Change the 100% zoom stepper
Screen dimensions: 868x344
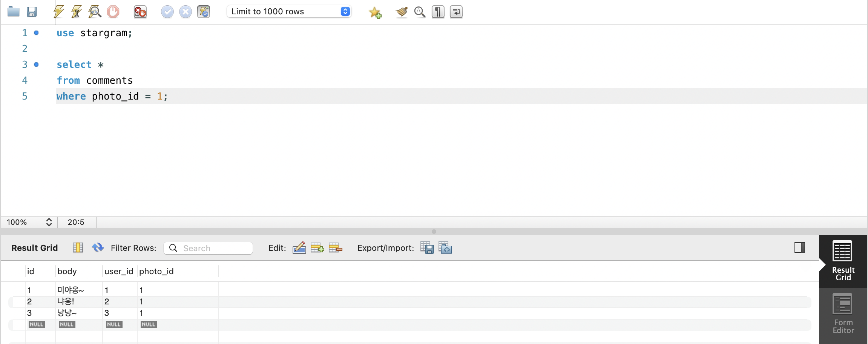coord(49,222)
